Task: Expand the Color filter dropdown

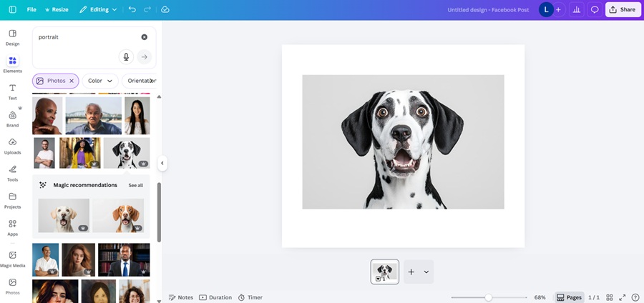Action: [x=100, y=81]
